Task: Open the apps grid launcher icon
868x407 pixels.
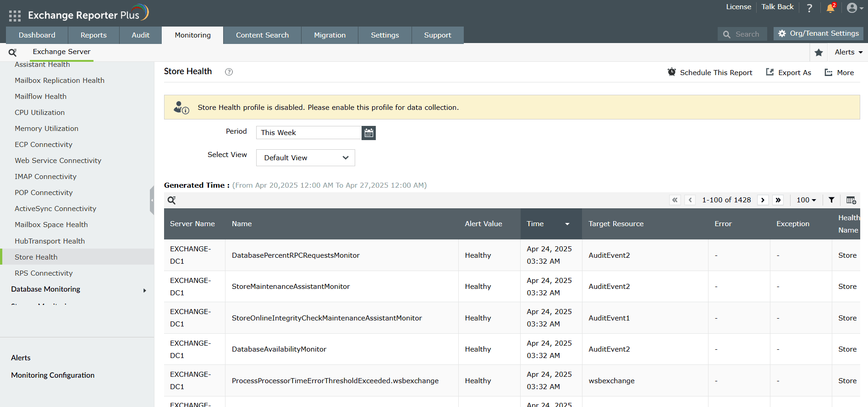Action: (15, 16)
